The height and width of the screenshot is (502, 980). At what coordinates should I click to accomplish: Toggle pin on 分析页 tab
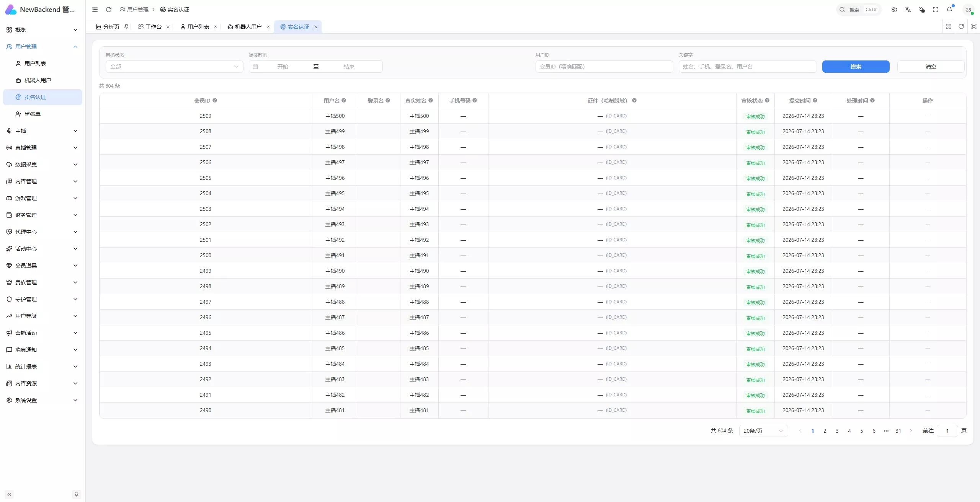click(x=126, y=26)
